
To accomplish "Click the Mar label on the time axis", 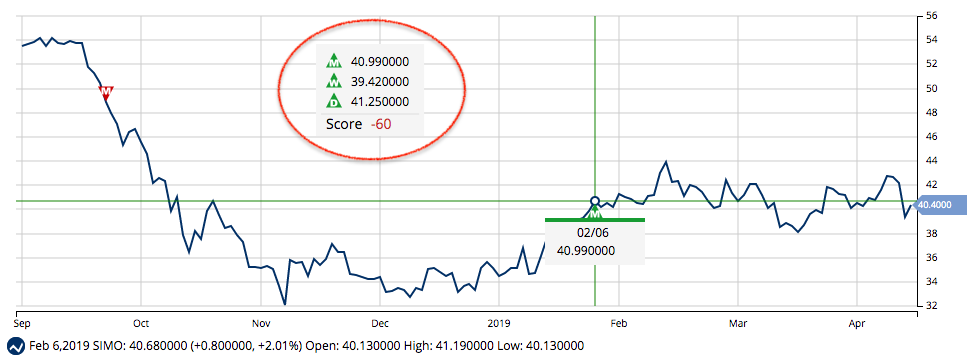I will click(737, 324).
